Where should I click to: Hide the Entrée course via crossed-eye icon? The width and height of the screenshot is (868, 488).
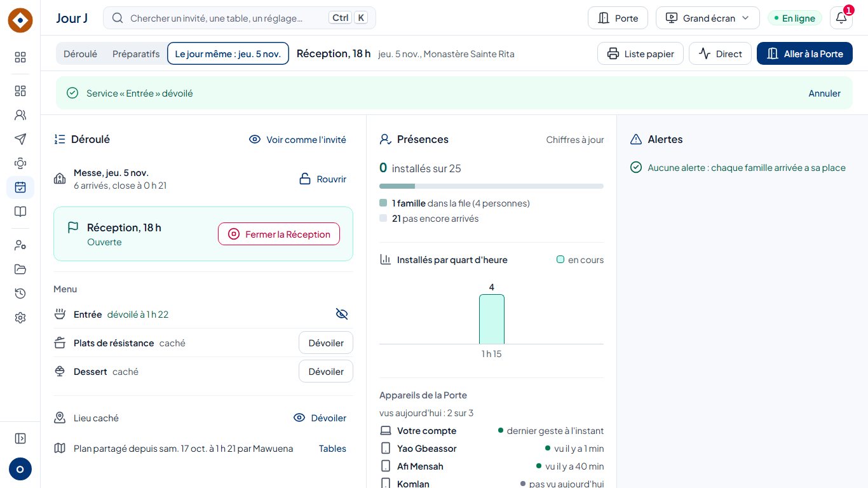342,314
